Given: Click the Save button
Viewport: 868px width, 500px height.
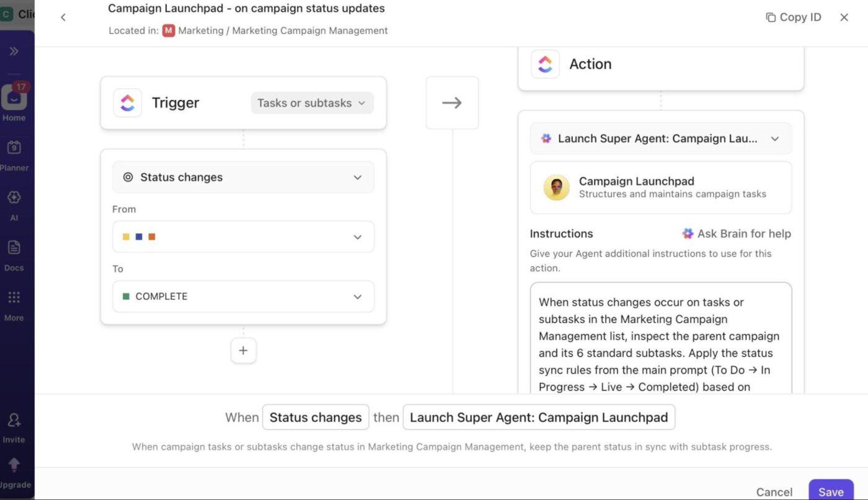Looking at the screenshot, I should [831, 491].
